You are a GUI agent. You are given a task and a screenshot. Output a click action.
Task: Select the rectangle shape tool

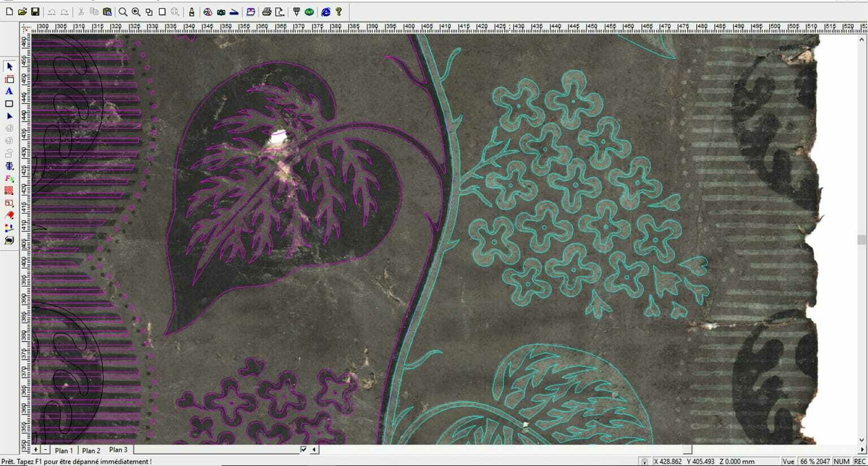click(9, 104)
